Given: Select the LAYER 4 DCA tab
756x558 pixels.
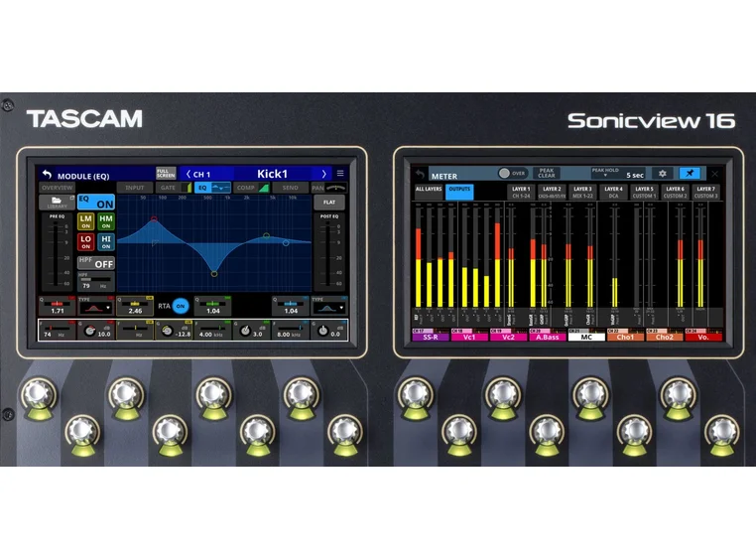Looking at the screenshot, I should tap(614, 192).
